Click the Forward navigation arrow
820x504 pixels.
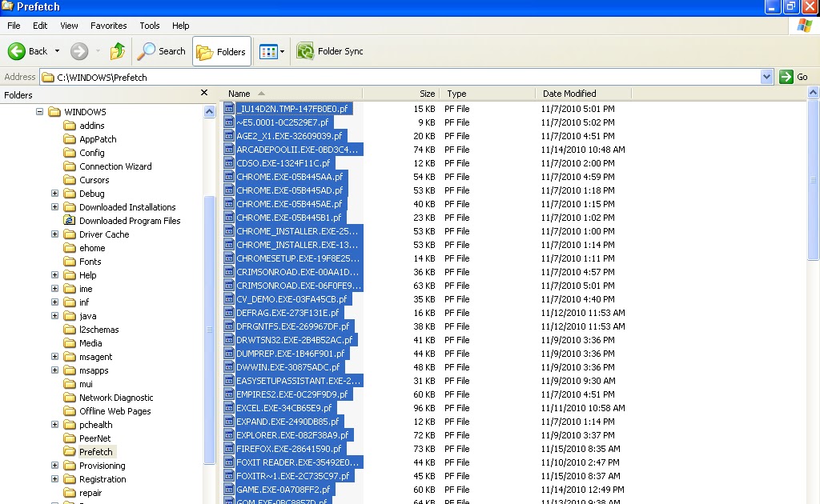[x=79, y=51]
